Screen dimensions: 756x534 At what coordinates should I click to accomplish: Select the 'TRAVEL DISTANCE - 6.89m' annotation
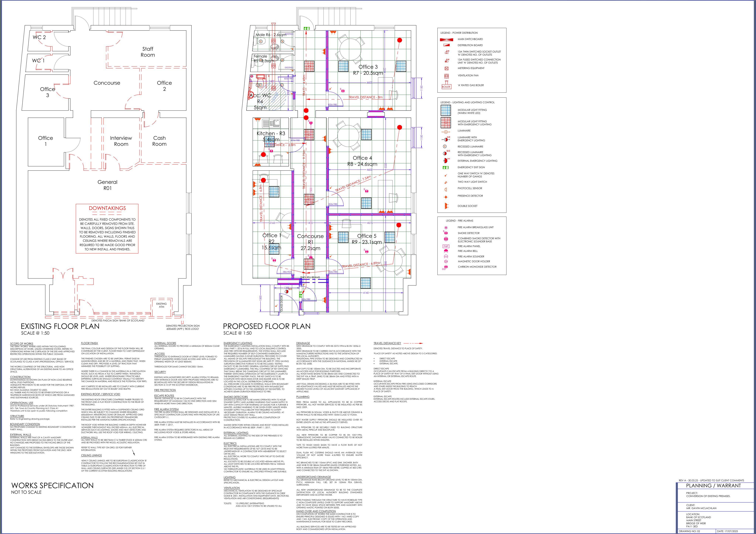pos(361,265)
